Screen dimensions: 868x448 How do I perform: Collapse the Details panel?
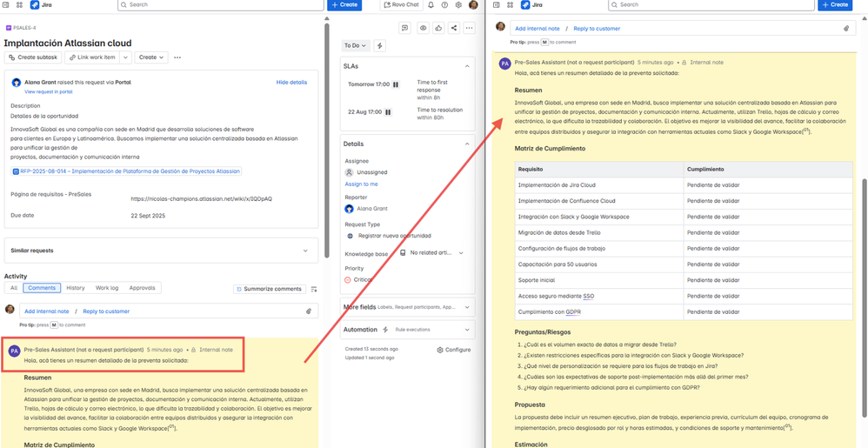click(x=467, y=144)
